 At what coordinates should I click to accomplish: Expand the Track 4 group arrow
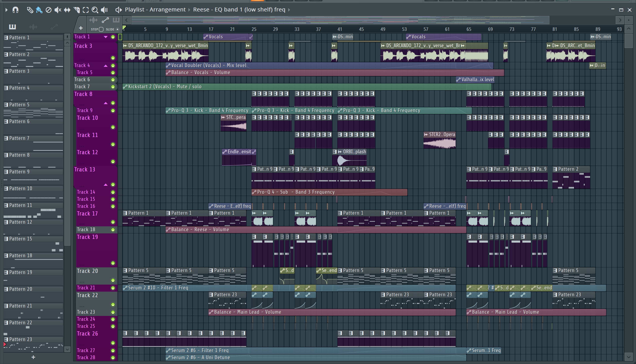(x=106, y=66)
